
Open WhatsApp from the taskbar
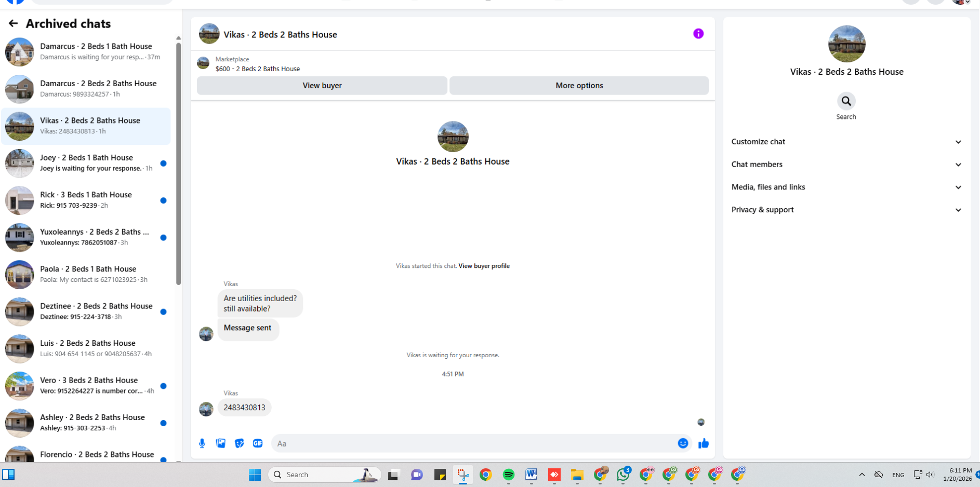(x=623, y=475)
